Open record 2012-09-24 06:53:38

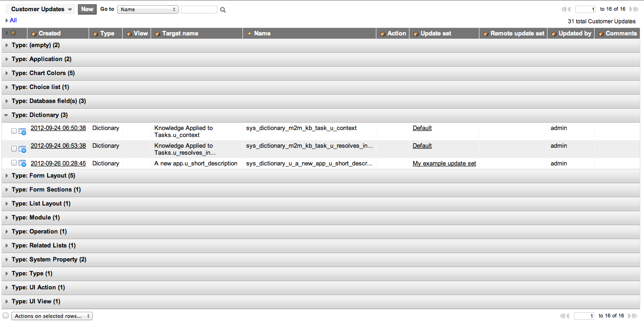coord(58,146)
